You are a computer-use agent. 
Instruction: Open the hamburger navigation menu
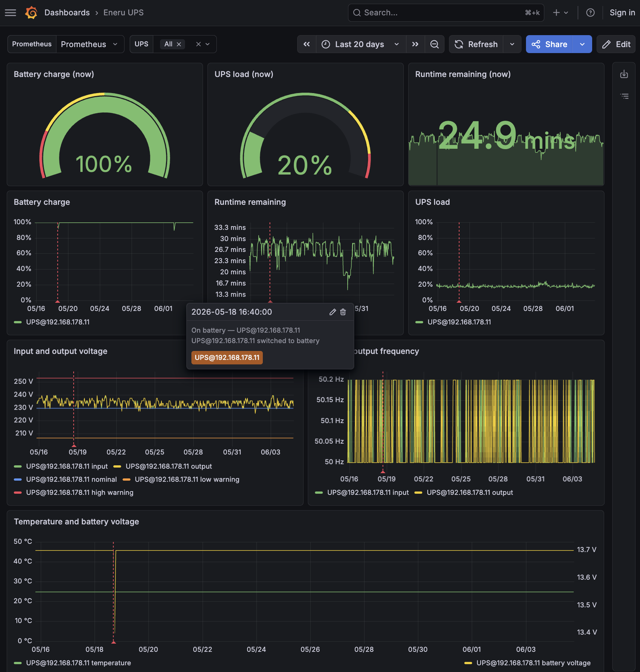(10, 13)
